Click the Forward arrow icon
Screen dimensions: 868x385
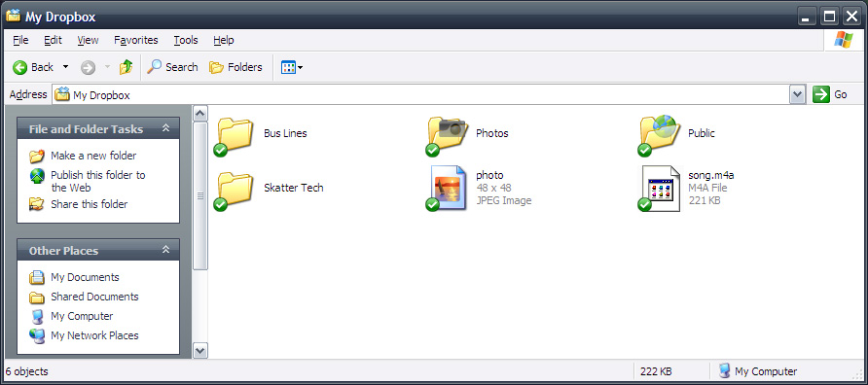click(x=88, y=67)
